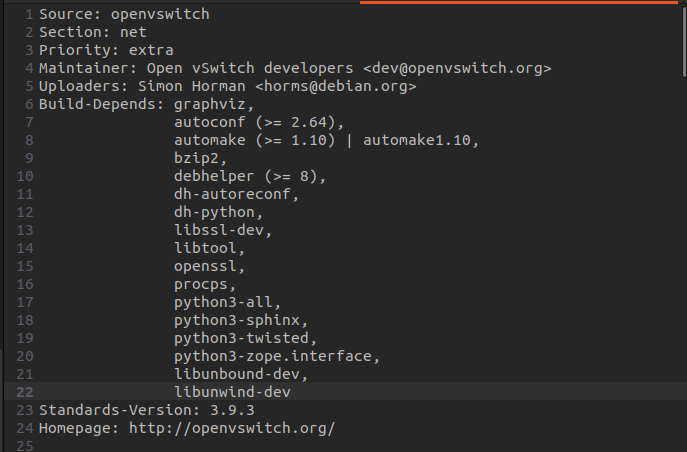Place cursor on the autoconf (>= 2.64) entry
Screen dimensions: 687x452
[258, 122]
